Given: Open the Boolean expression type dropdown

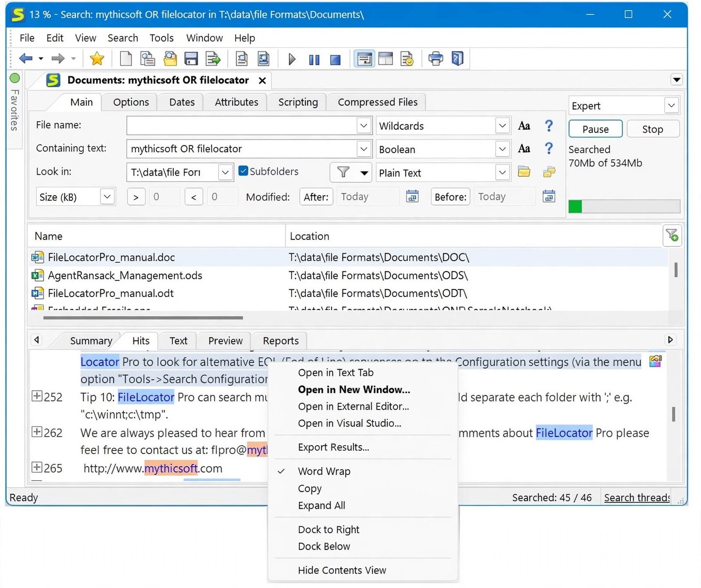Looking at the screenshot, I should (x=503, y=149).
